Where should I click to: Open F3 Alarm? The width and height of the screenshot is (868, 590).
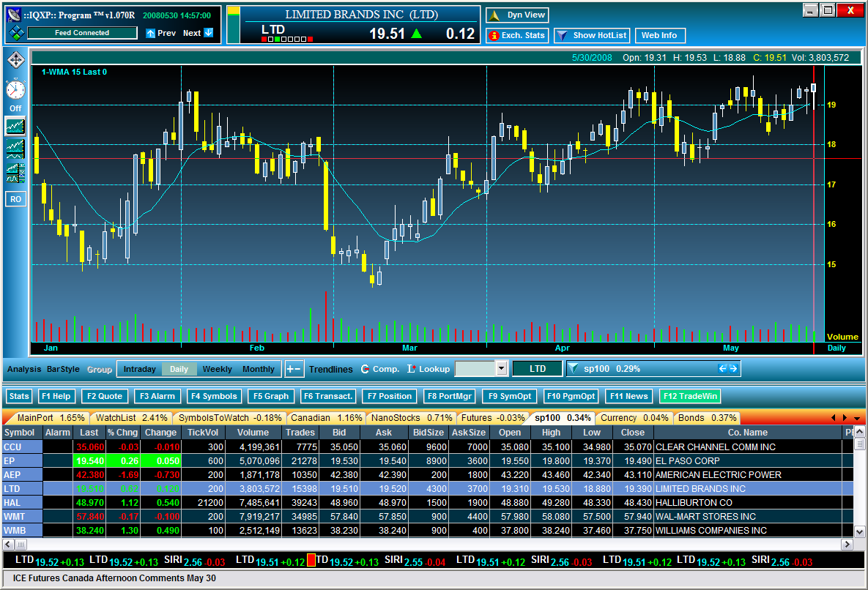coord(157,396)
